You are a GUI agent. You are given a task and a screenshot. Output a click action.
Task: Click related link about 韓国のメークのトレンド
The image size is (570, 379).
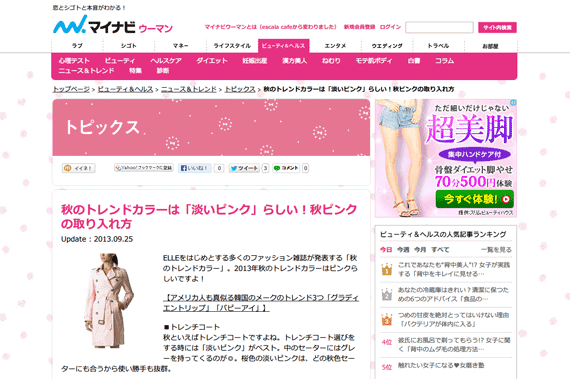point(261,303)
